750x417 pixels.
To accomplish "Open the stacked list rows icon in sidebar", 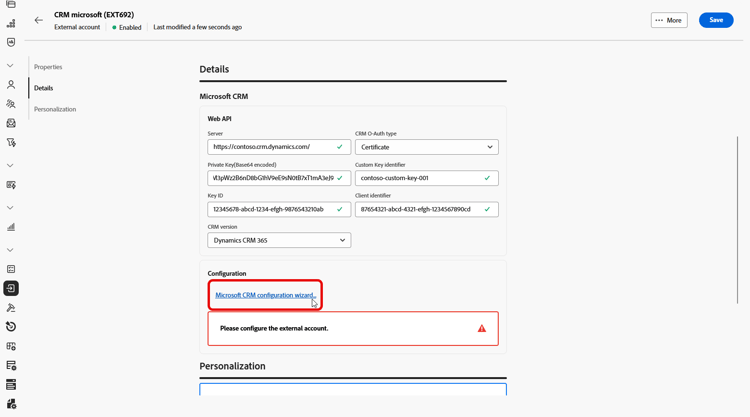I will pos(11,384).
